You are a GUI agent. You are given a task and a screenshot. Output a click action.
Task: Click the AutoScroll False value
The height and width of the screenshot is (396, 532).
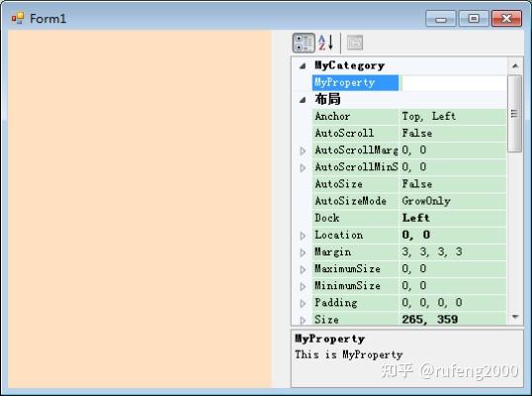[453, 134]
